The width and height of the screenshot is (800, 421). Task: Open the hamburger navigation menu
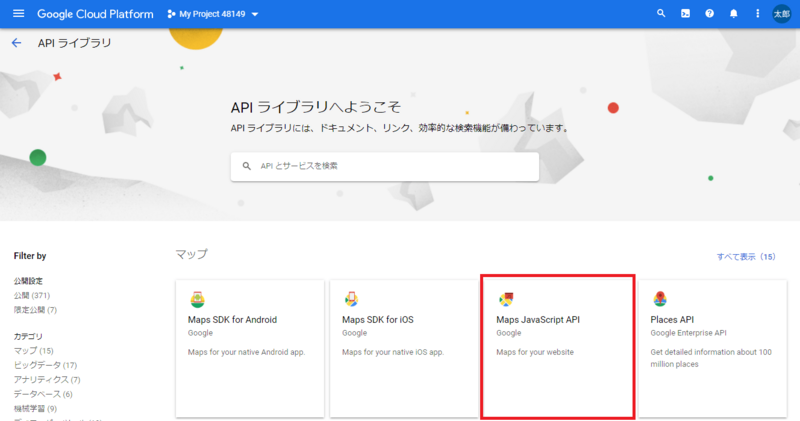(17, 14)
